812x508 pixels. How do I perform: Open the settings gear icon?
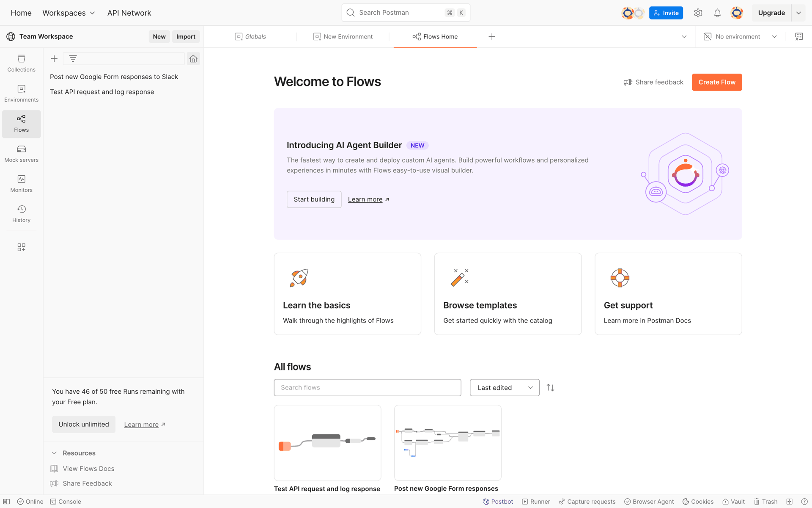coord(698,13)
